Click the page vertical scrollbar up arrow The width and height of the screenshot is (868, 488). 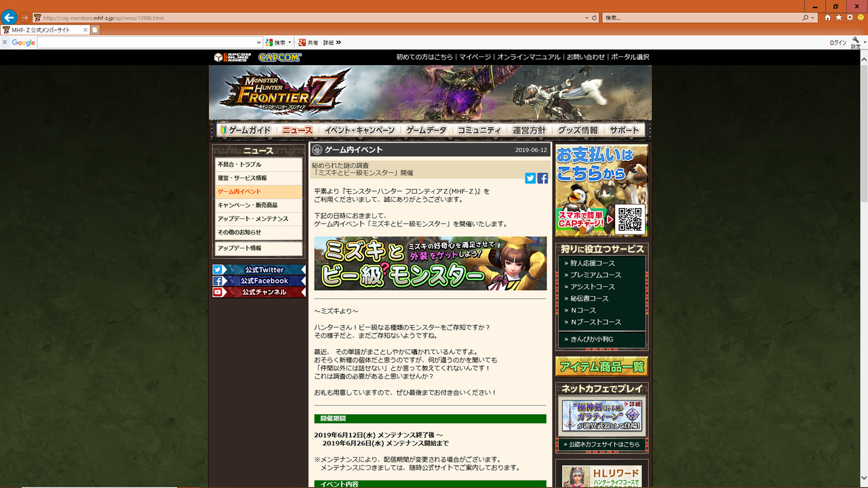(863, 60)
